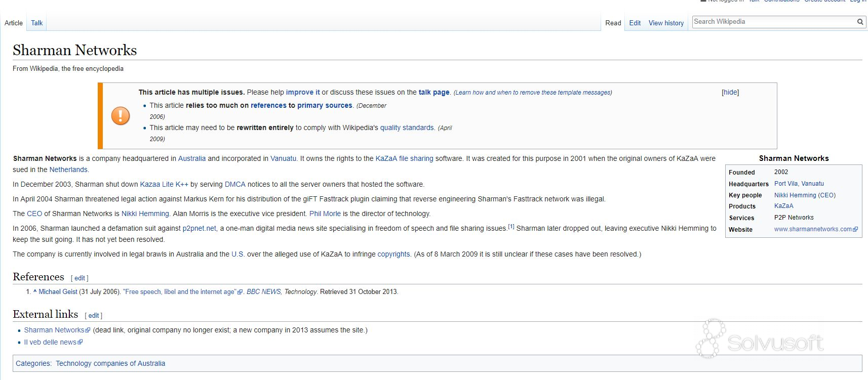Open Nikki Hemming link in the article body
This screenshot has height=380, width=868.
(145, 214)
